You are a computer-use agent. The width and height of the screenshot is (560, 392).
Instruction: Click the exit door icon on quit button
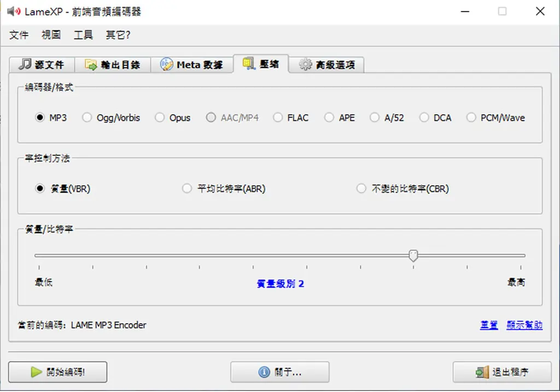(x=482, y=372)
